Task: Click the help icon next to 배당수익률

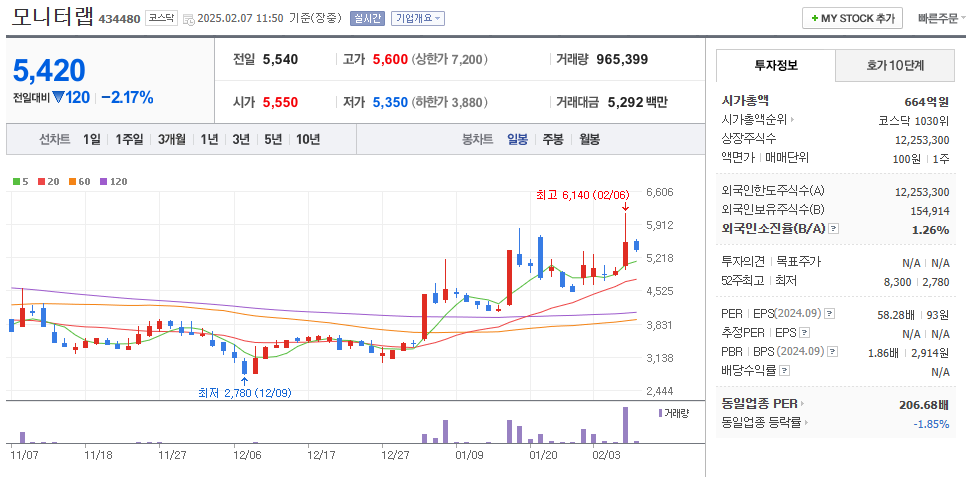Action: pyautogui.click(x=785, y=371)
